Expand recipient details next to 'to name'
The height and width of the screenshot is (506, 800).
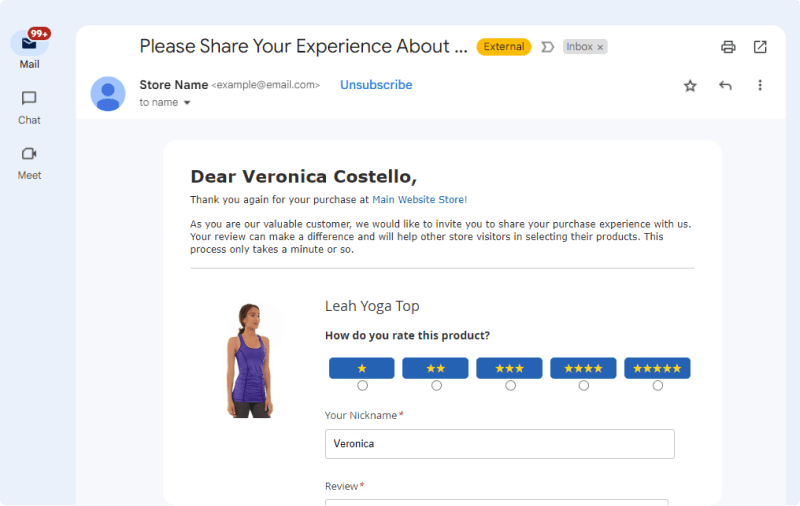[x=187, y=103]
